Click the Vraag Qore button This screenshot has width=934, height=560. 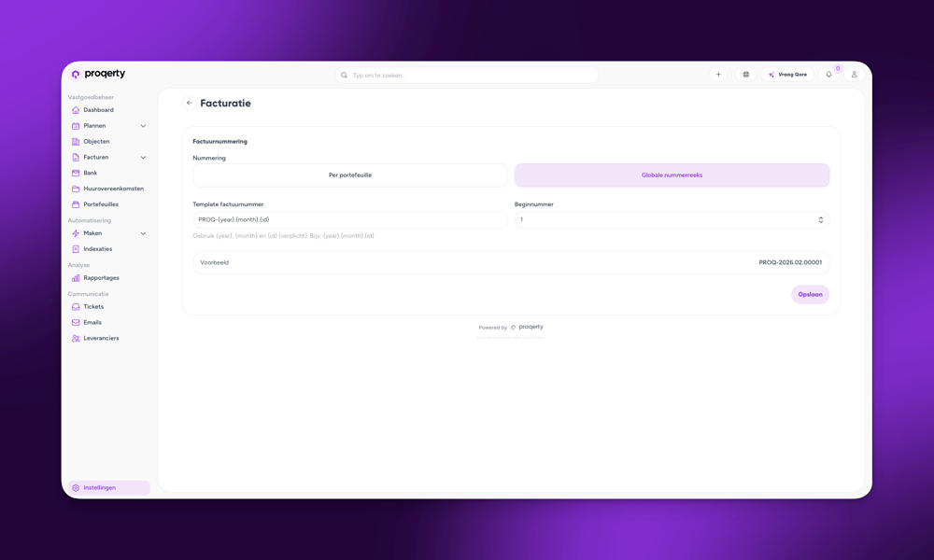787,75
